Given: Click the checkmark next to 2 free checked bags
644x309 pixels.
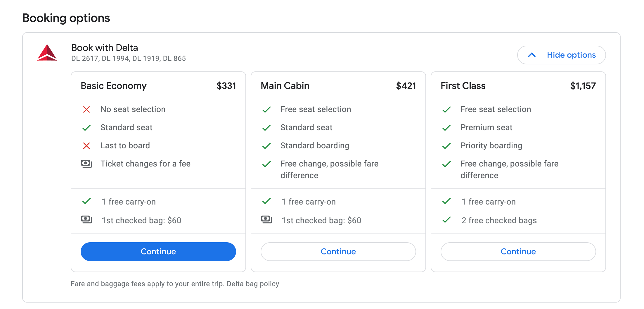Looking at the screenshot, I should pos(446,220).
